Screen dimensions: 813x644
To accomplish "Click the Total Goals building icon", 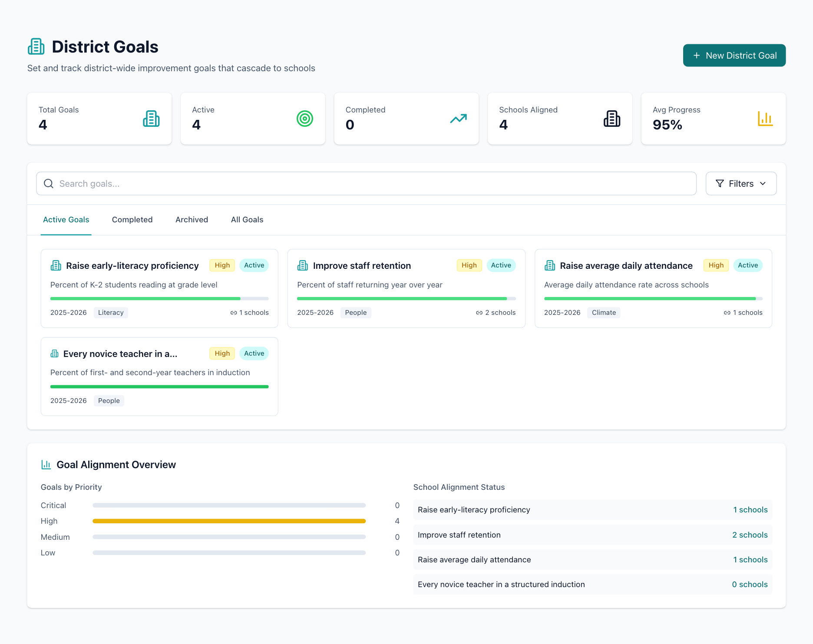I will (x=152, y=119).
